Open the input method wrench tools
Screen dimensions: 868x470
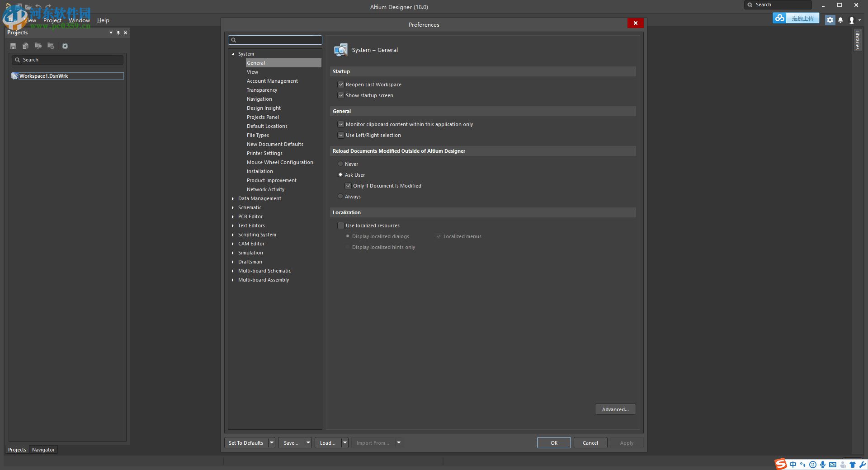[863, 465]
